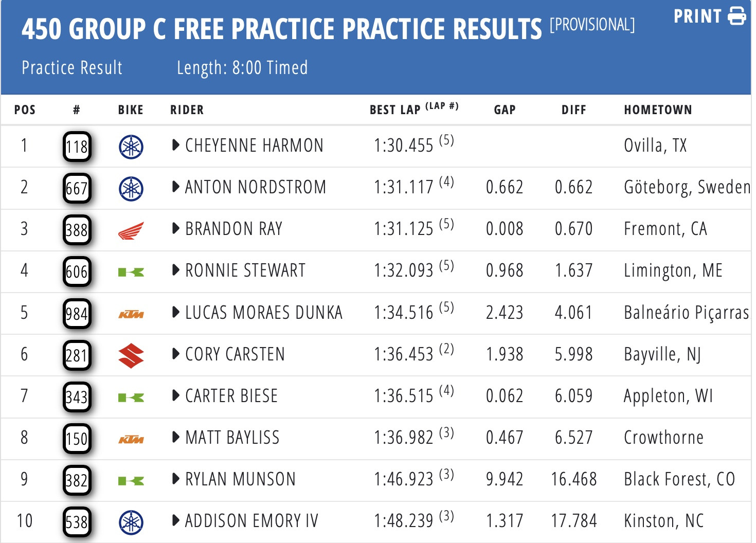Image resolution: width=756 pixels, height=543 pixels.
Task: Click the HOMETOWN column header
Action: [658, 110]
